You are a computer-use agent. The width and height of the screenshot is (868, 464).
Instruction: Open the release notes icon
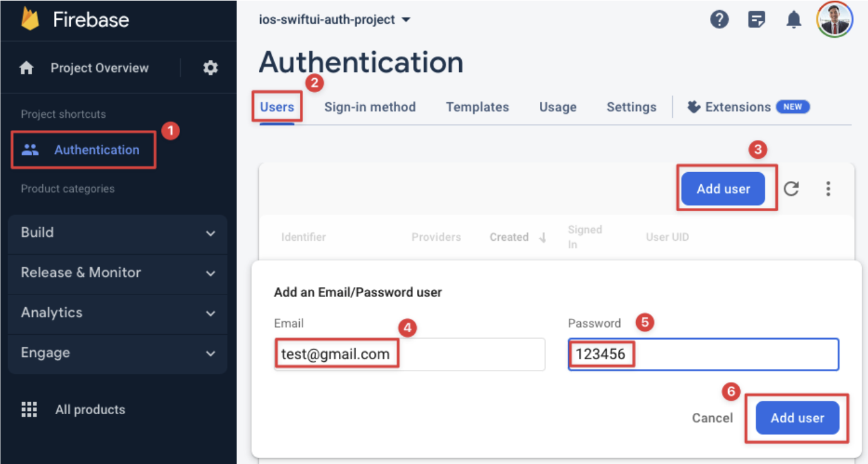(757, 20)
